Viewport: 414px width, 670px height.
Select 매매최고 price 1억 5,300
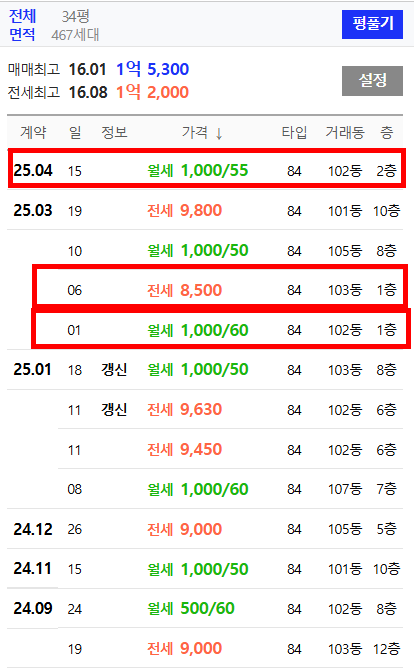tap(153, 69)
